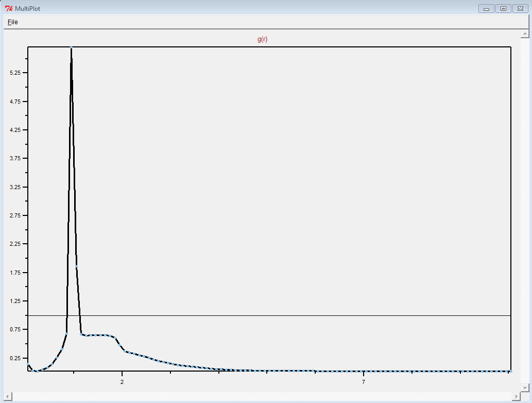The height and width of the screenshot is (403, 532).
Task: Click the 3.75 y-axis label
Action: [x=15, y=158]
